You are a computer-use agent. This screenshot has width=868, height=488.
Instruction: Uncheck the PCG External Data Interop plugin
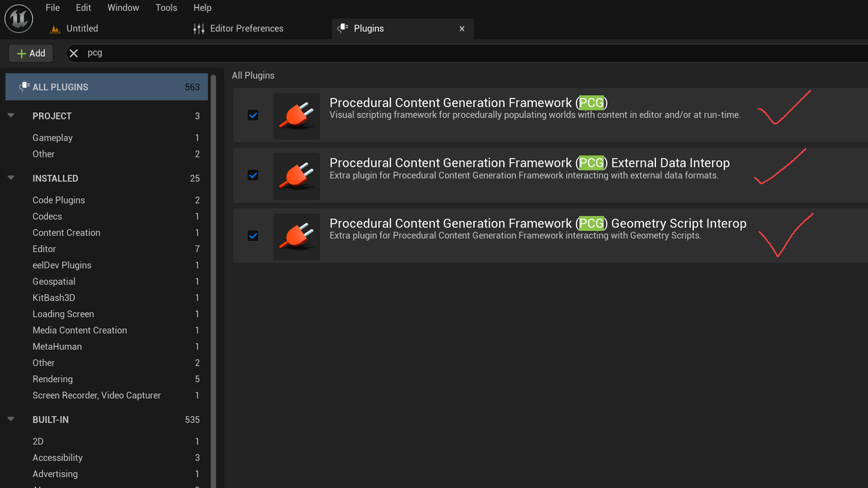253,175
